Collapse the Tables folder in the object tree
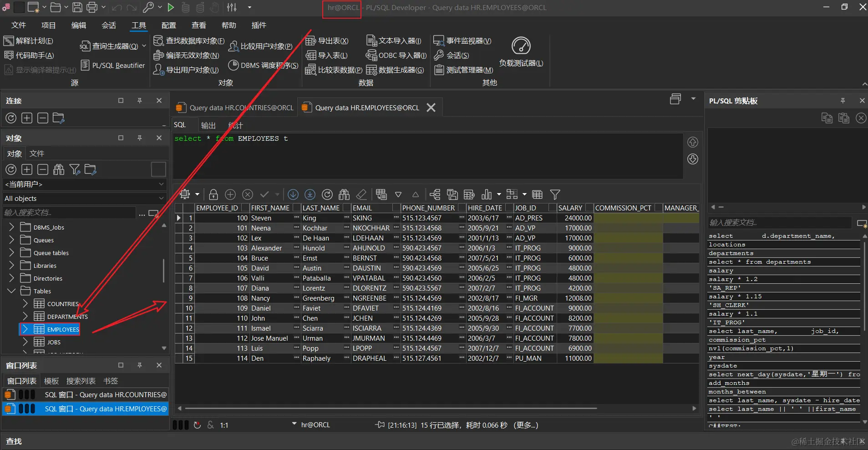The width and height of the screenshot is (868, 450). click(x=11, y=291)
